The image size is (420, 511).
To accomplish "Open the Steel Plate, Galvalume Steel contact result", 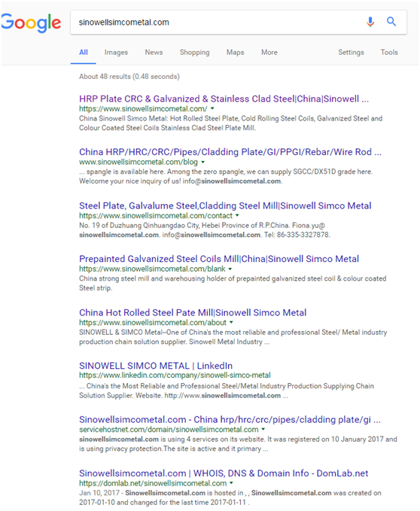I will tap(225, 205).
